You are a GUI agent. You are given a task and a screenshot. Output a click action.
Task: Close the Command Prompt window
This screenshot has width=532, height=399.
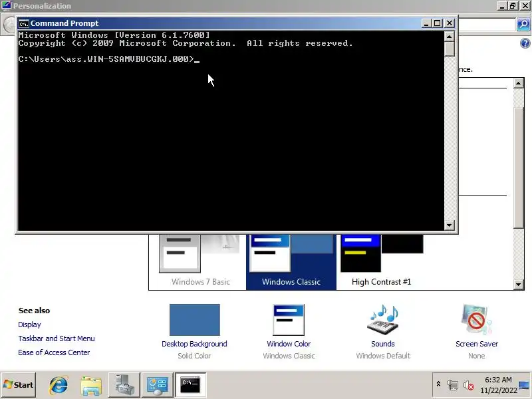pyautogui.click(x=450, y=23)
